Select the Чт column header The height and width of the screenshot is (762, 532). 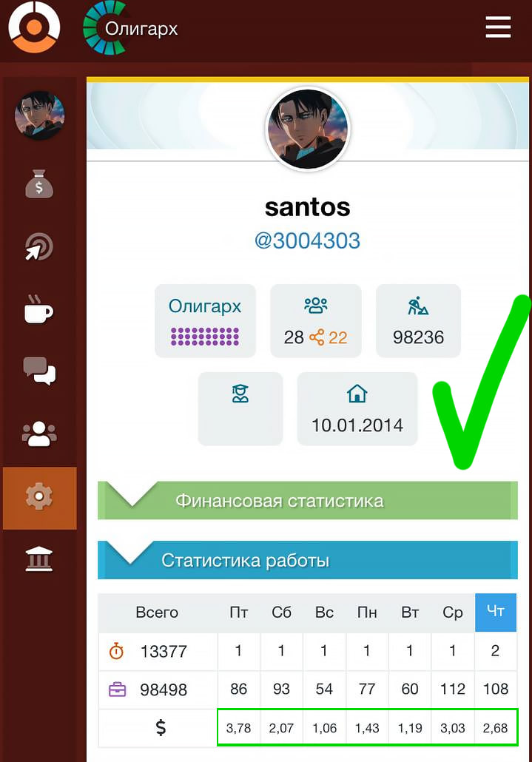[496, 612]
